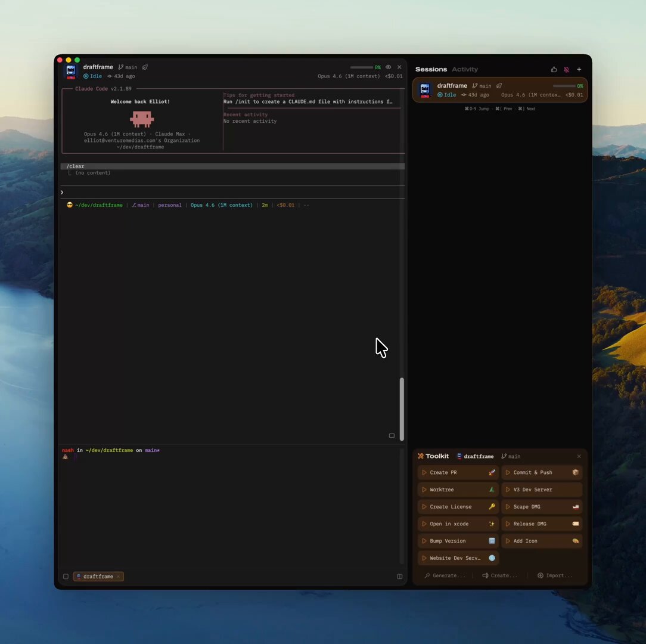Toggle the muted notification bell icon
Image resolution: width=646 pixels, height=644 pixels.
coord(566,70)
